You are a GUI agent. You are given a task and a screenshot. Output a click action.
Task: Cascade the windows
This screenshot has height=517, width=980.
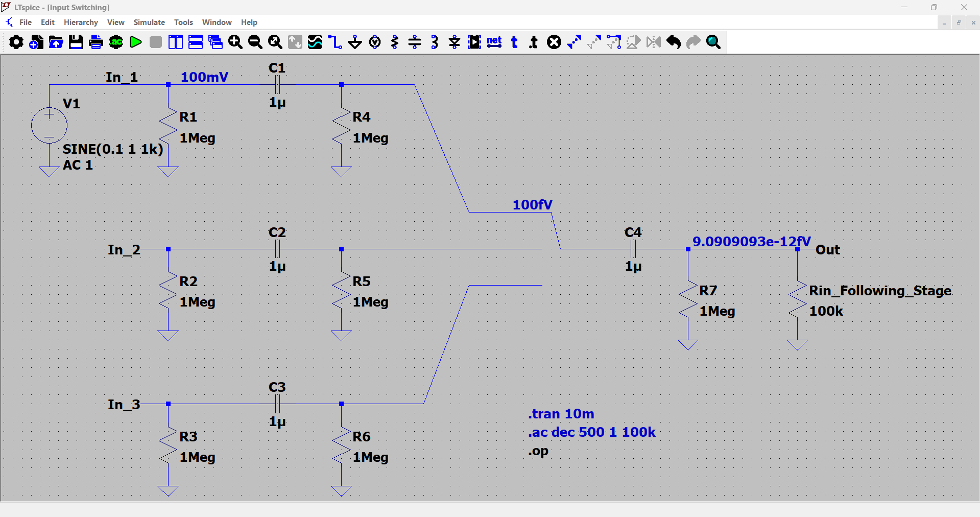click(x=216, y=42)
